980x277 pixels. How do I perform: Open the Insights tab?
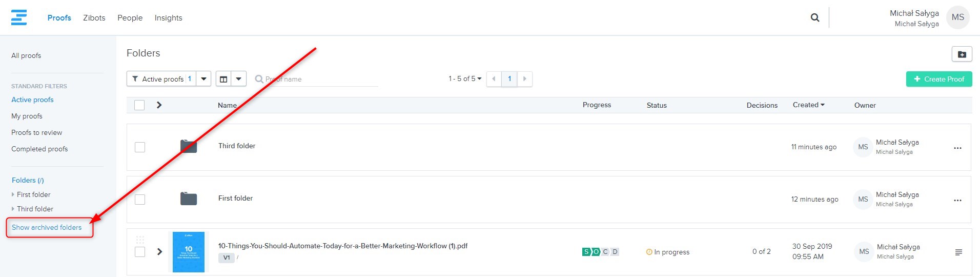168,18
